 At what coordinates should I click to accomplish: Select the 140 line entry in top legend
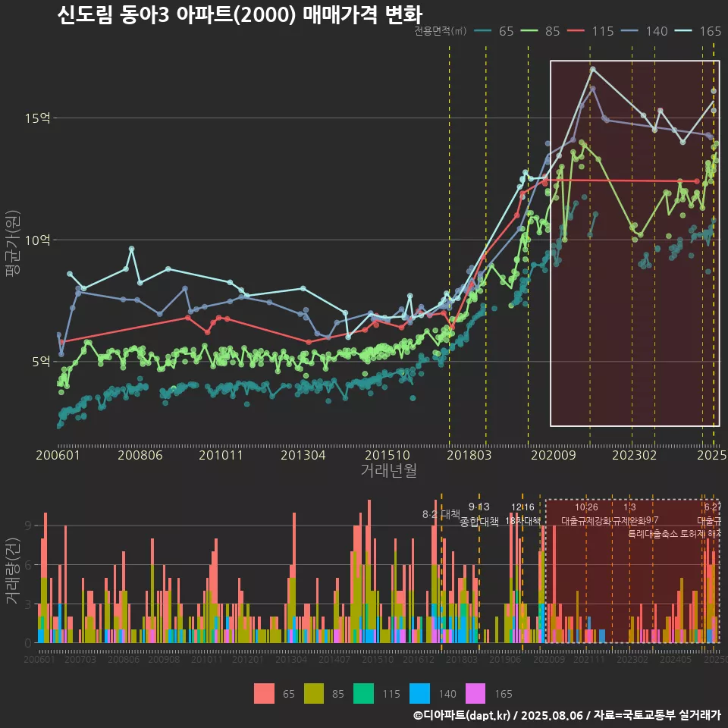(645, 31)
